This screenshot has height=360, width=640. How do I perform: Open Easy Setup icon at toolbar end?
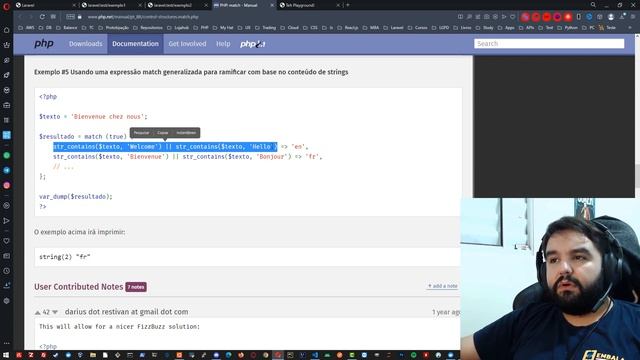pyautogui.click(x=633, y=17)
